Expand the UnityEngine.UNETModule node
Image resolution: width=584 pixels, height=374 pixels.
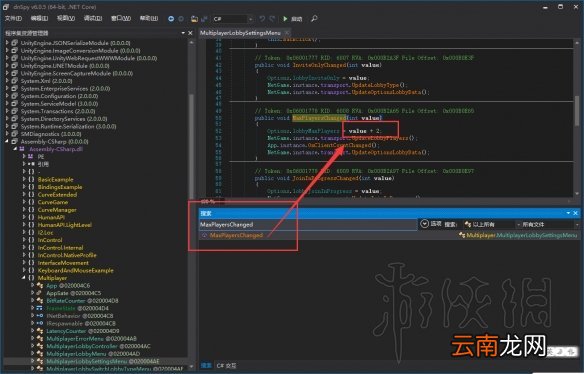click(7, 66)
